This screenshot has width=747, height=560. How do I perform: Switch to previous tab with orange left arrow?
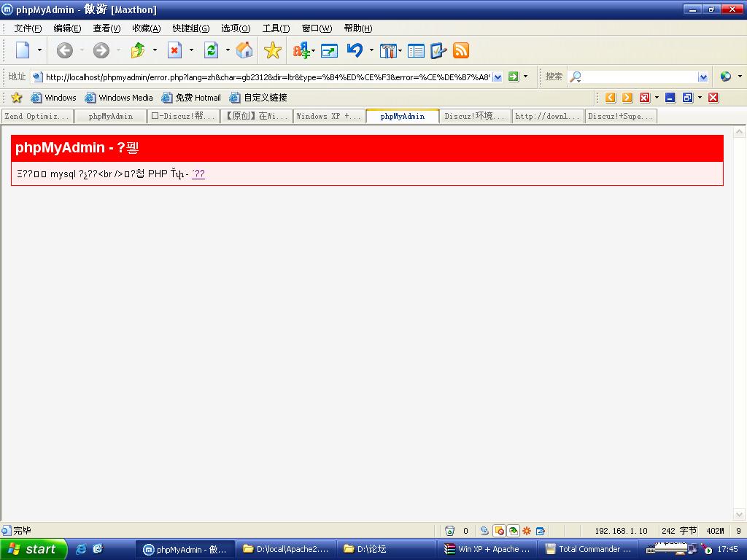pos(611,98)
